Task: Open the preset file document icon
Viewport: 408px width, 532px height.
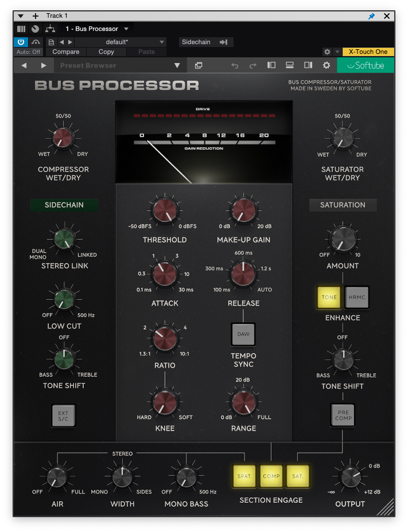Action: pos(51,42)
